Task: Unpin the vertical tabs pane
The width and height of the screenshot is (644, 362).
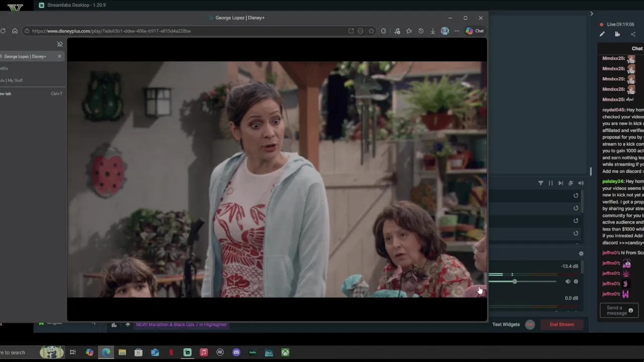Action: tap(60, 44)
